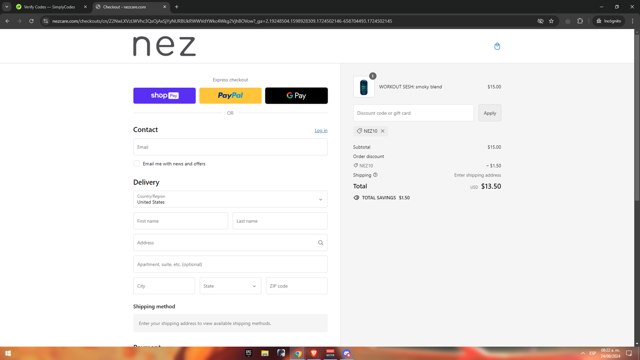Click the Address field
Viewport: 640px width, 360px height.
coord(230,243)
